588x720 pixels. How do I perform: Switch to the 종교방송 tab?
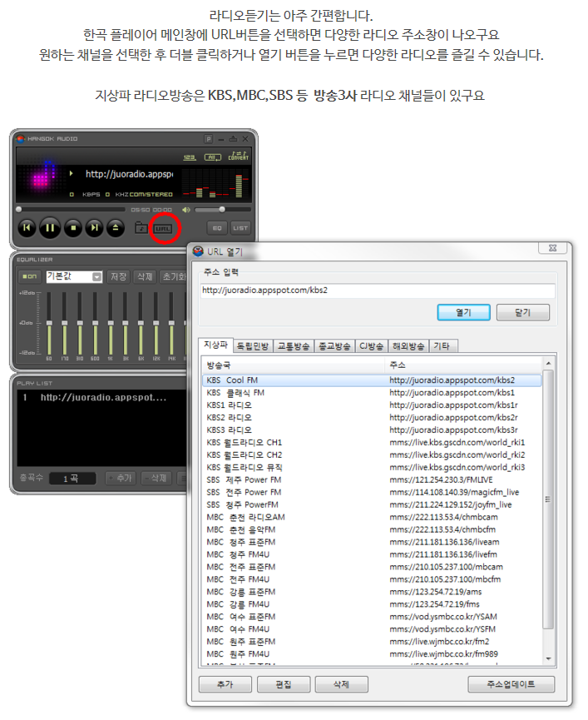[335, 346]
